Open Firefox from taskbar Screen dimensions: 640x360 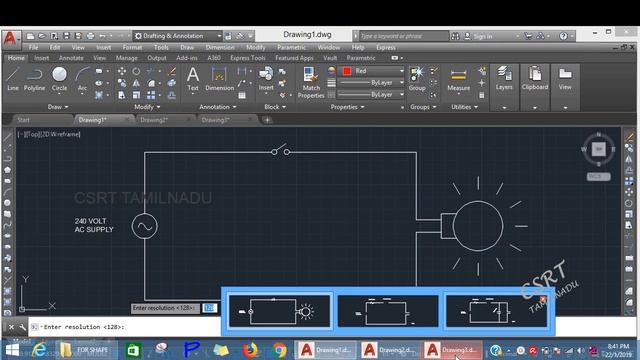(250, 350)
